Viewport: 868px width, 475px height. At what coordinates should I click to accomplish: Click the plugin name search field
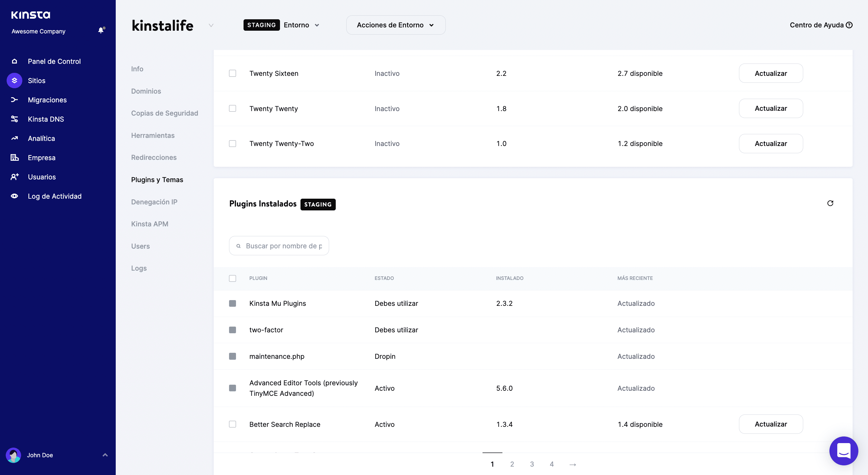click(283, 246)
